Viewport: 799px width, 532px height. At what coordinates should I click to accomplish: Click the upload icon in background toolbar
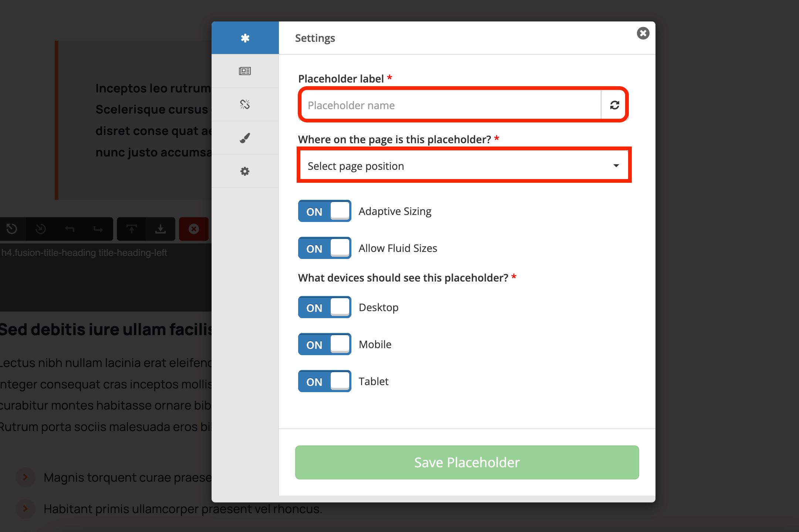pyautogui.click(x=131, y=229)
